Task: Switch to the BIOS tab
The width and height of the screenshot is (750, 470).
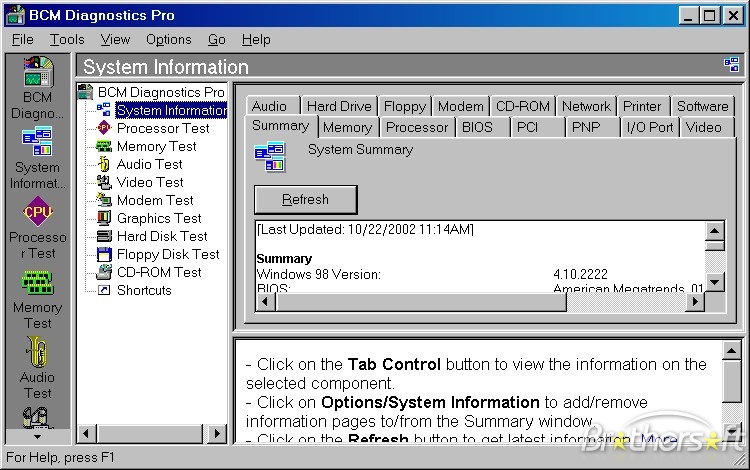Action: click(483, 127)
